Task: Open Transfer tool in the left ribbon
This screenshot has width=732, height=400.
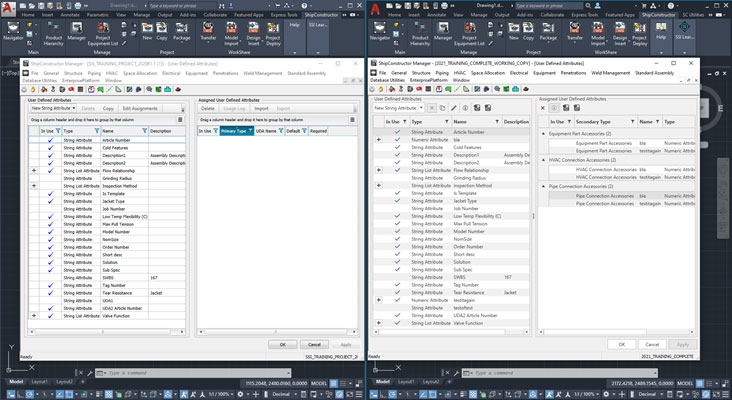Action: 208,31
